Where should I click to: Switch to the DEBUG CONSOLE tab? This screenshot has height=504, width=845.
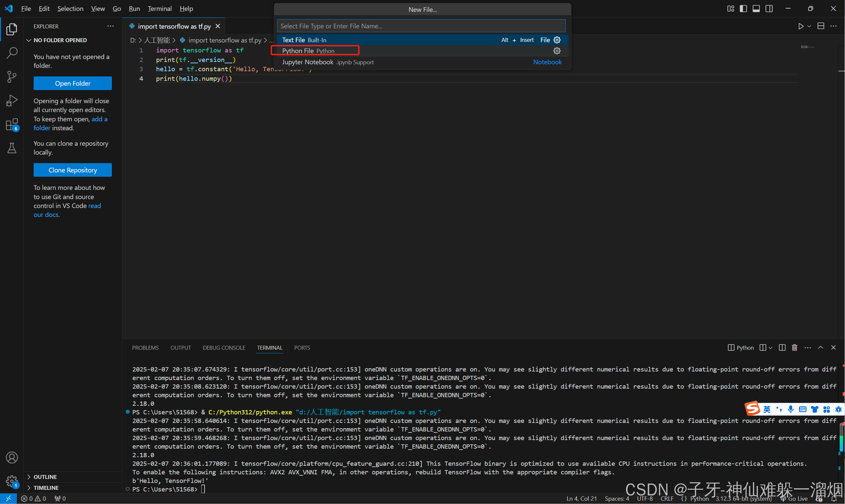coord(224,348)
